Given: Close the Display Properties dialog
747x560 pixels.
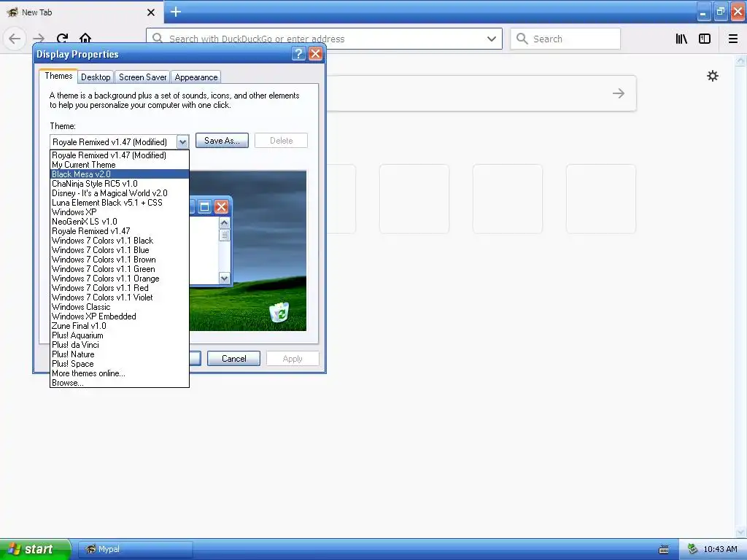Looking at the screenshot, I should point(315,53).
